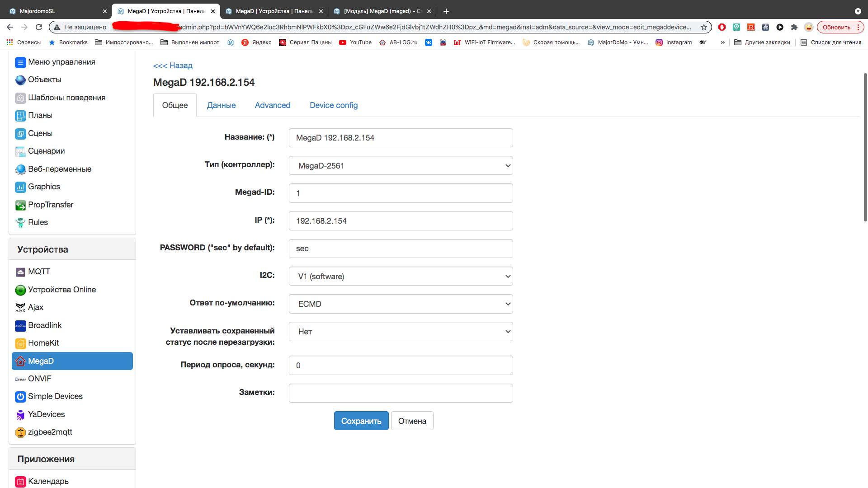Click the Заметки notes input field
Image resolution: width=868 pixels, height=488 pixels.
[x=401, y=393]
